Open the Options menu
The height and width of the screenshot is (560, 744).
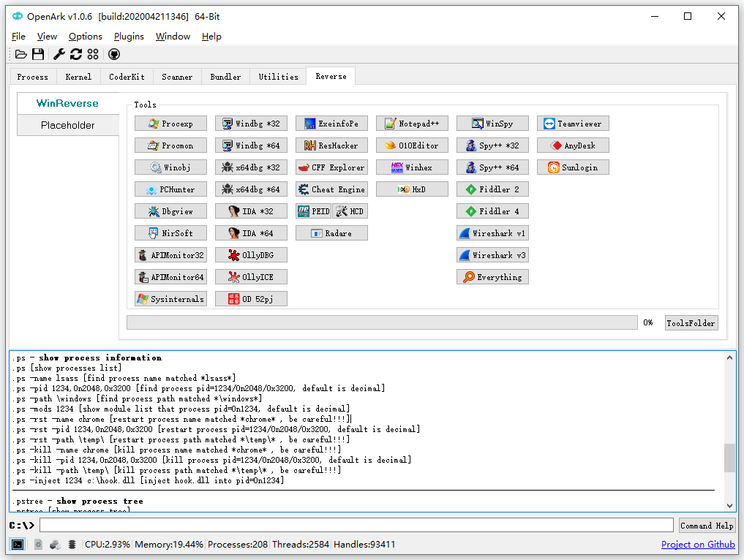tap(86, 37)
